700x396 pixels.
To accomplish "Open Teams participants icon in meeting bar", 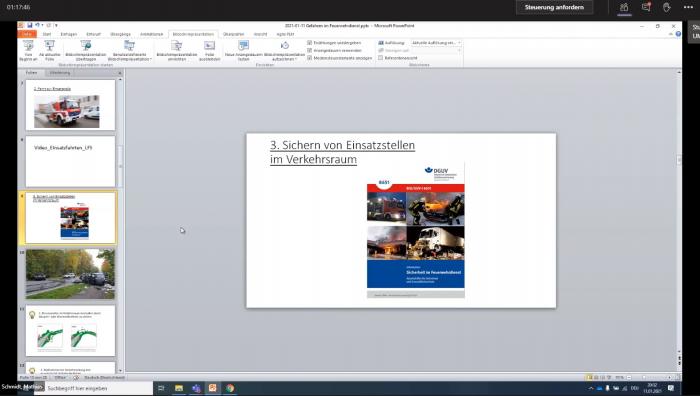I will click(624, 7).
